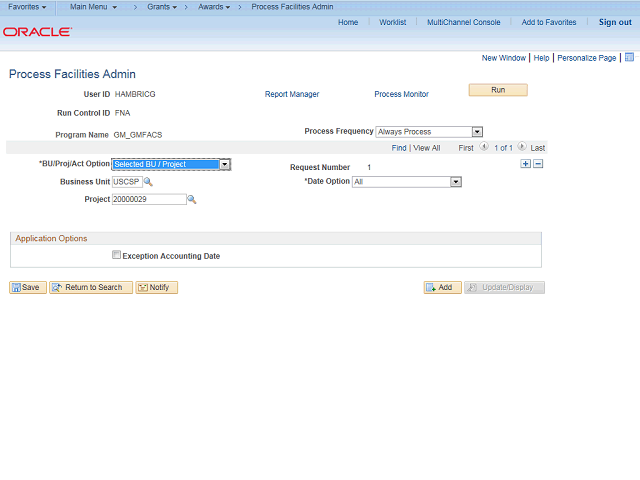This screenshot has width=640, height=480.
Task: Open Grants breadcrumb menu
Action: [x=162, y=7]
